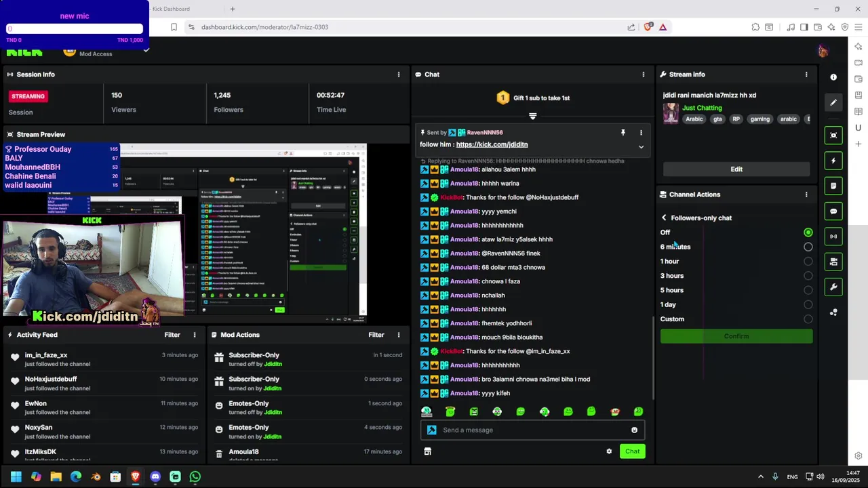Toggle the broadcast signal panel icon
The height and width of the screenshot is (488, 868).
coord(833,237)
